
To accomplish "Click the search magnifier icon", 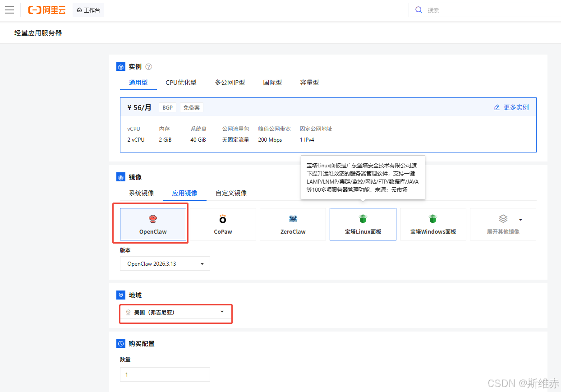I will point(419,10).
